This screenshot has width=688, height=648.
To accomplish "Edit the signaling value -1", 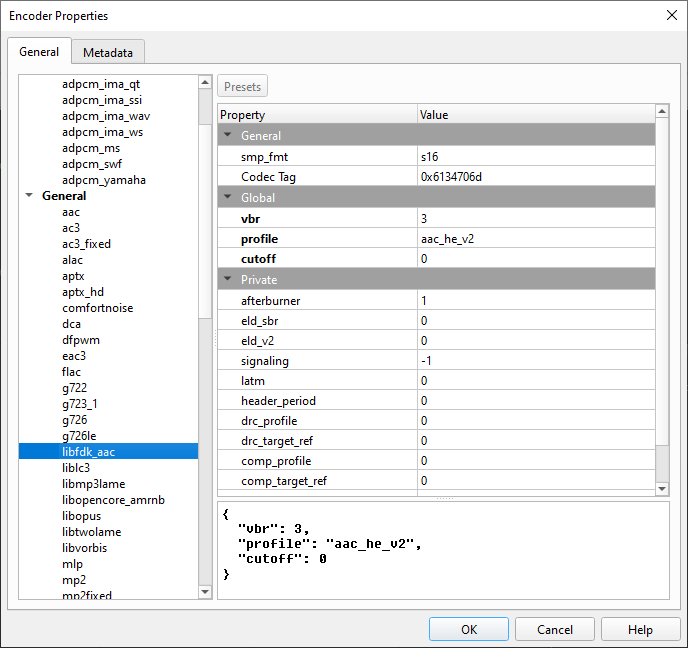I will (536, 361).
